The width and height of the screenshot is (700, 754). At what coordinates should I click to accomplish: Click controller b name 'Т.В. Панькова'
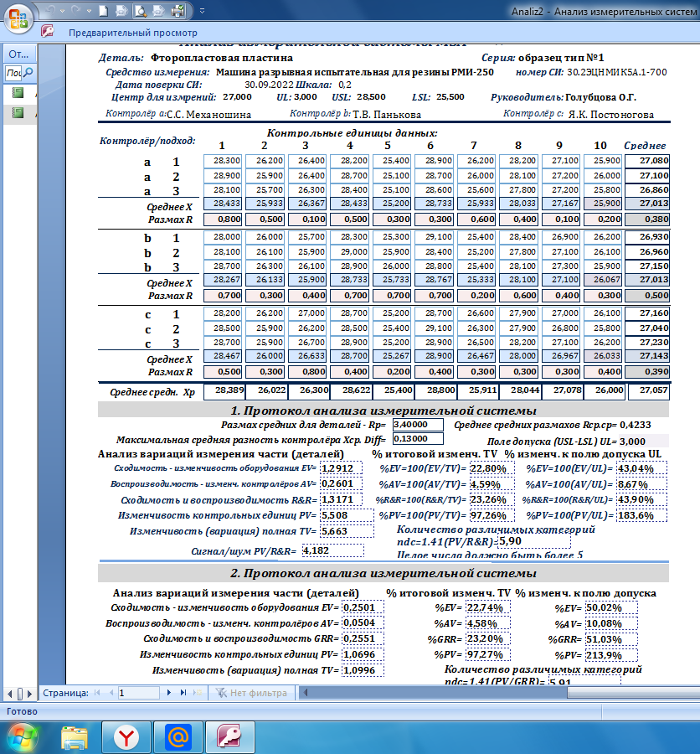coord(387,115)
